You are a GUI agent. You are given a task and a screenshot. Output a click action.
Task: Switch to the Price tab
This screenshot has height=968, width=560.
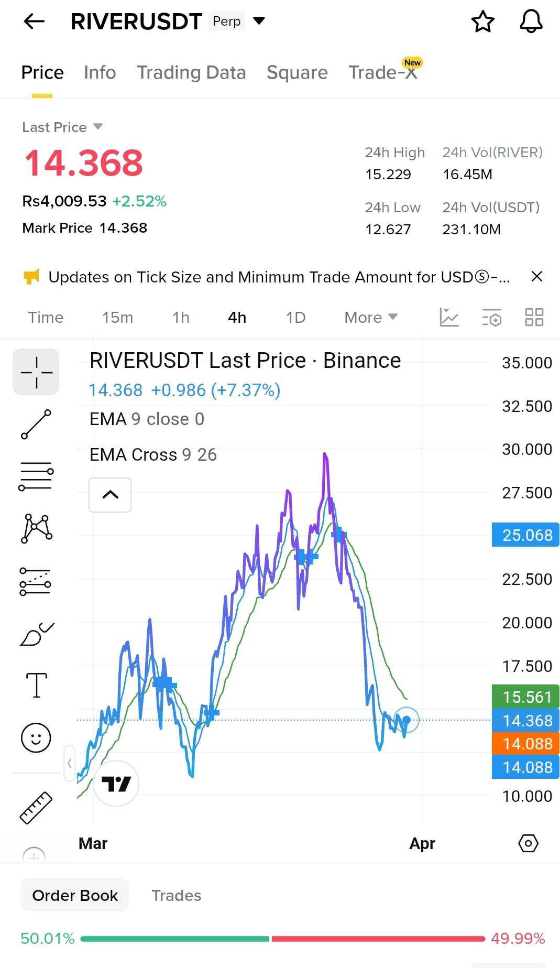click(x=42, y=72)
